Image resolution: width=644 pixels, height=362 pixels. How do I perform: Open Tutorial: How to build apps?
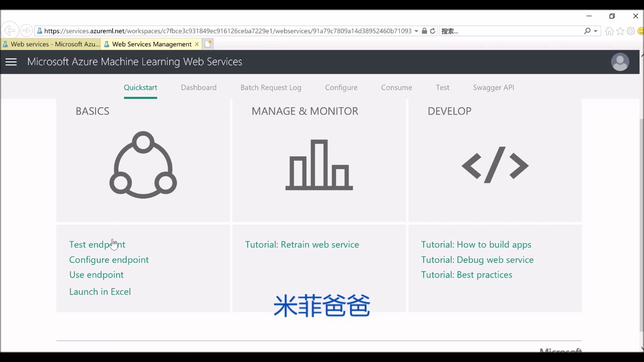476,244
